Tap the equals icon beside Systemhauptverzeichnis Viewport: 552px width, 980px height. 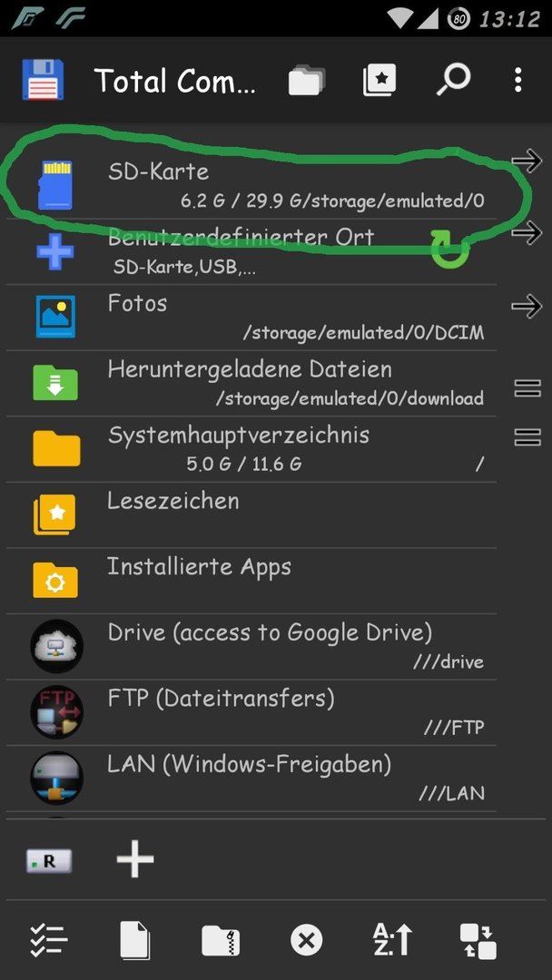527,436
